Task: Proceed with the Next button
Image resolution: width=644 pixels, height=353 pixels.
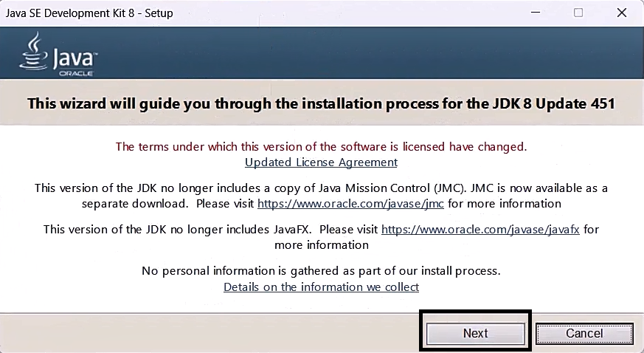Action: [x=475, y=333]
